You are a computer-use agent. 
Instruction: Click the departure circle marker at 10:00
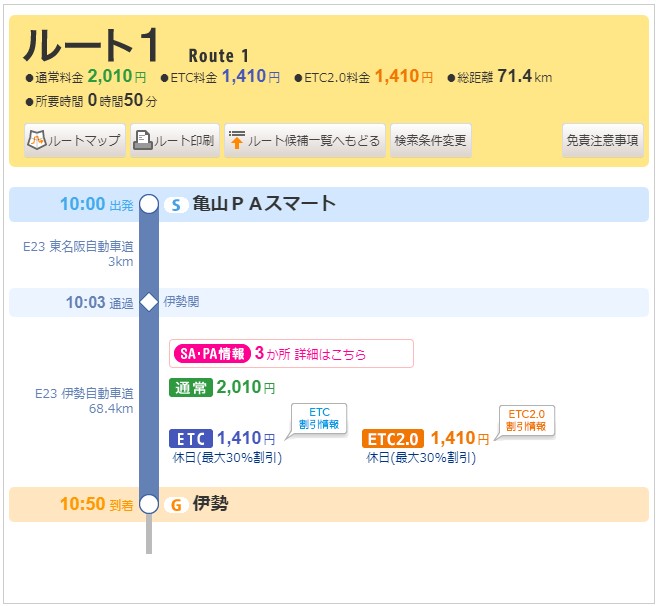coord(149,205)
